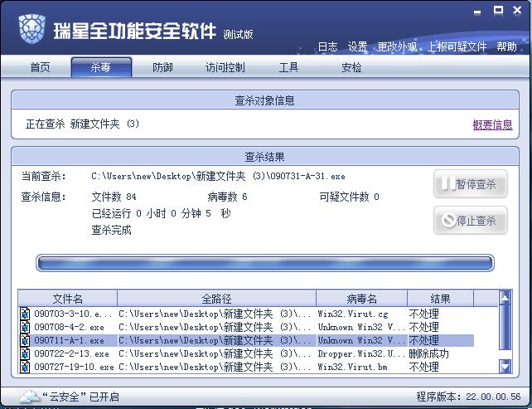Click file icon for 090703-3-10 row
Image resolution: width=532 pixels, height=409 pixels.
[25, 314]
